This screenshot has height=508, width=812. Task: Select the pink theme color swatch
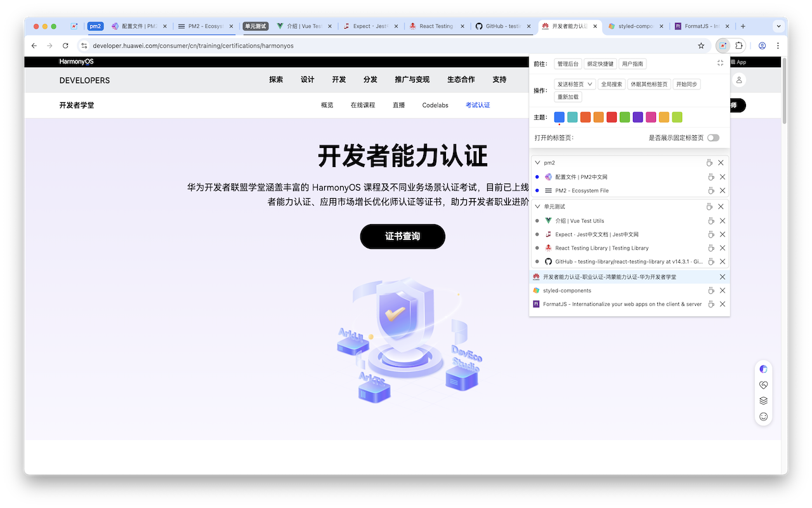(x=651, y=117)
